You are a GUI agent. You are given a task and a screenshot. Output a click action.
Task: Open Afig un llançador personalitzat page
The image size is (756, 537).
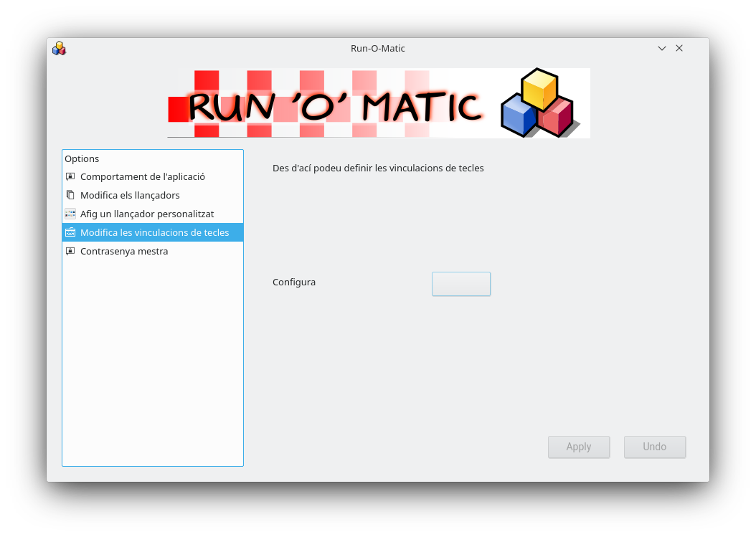[153, 214]
